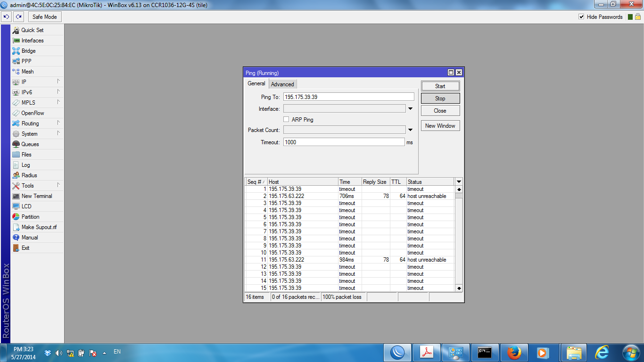Open Queues window
Image resolution: width=644 pixels, height=362 pixels.
[x=37, y=144]
